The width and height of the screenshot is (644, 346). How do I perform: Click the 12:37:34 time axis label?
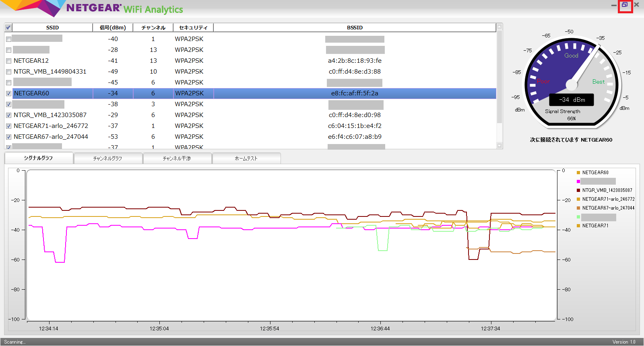click(x=490, y=329)
